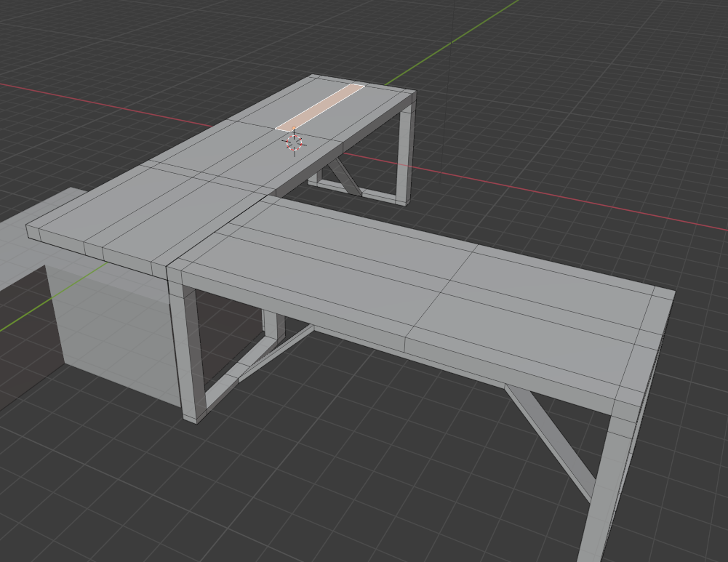Image resolution: width=728 pixels, height=562 pixels.
Task: Select the highlighted orange face on tabletop
Action: [320, 107]
